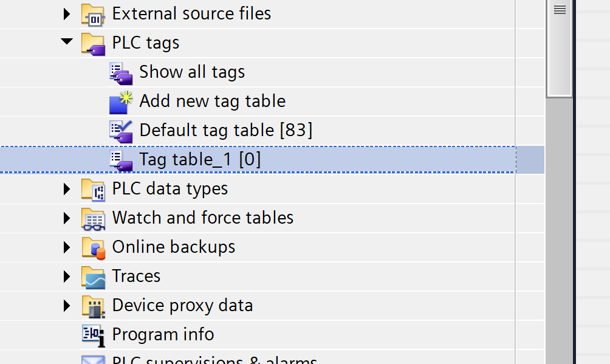Click the Show all tags icon
Screen dimensions: 610x364
(121, 72)
